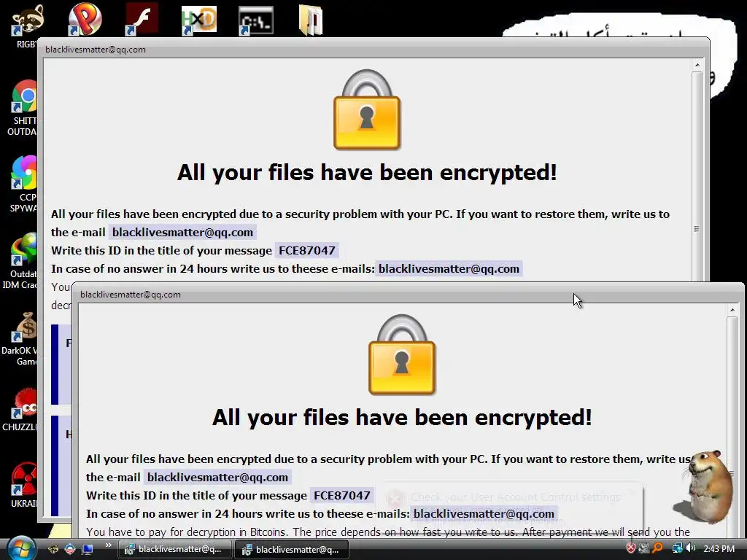Viewport: 747px width, 560px height.
Task: Open the Google Chrome desktop shortcut
Action: tap(25, 98)
